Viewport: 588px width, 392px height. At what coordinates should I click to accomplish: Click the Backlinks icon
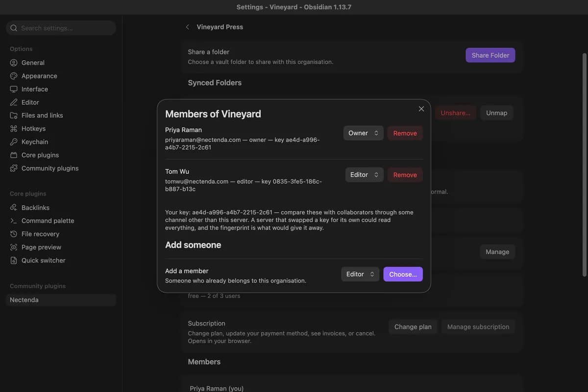pos(14,208)
